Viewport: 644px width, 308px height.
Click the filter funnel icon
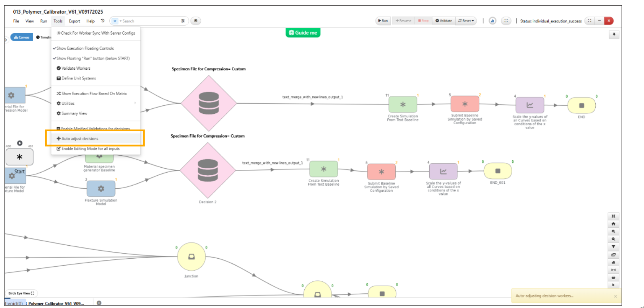613,247
